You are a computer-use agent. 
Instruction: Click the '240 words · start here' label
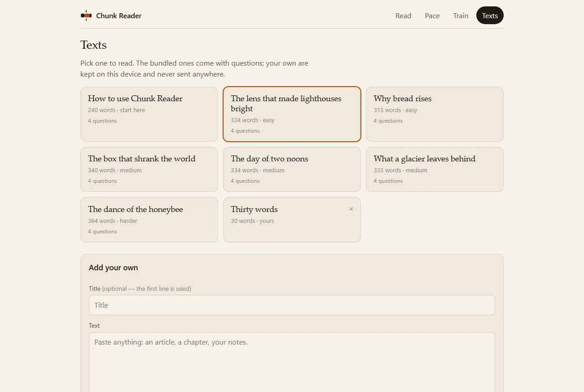tap(116, 110)
